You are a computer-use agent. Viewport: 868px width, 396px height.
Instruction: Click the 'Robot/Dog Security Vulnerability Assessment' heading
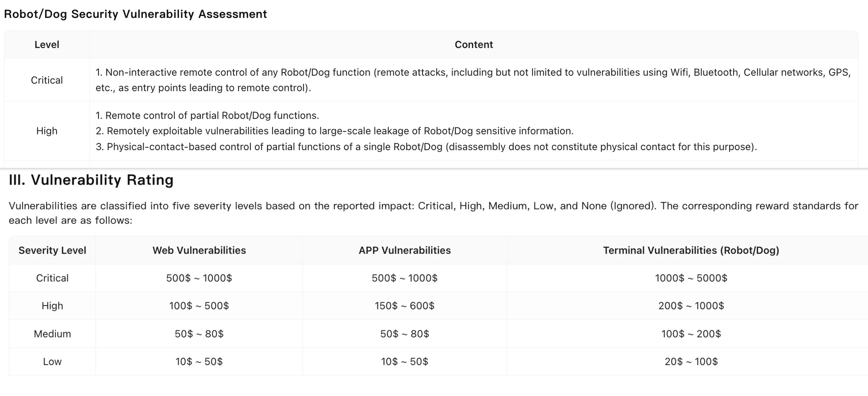click(135, 14)
